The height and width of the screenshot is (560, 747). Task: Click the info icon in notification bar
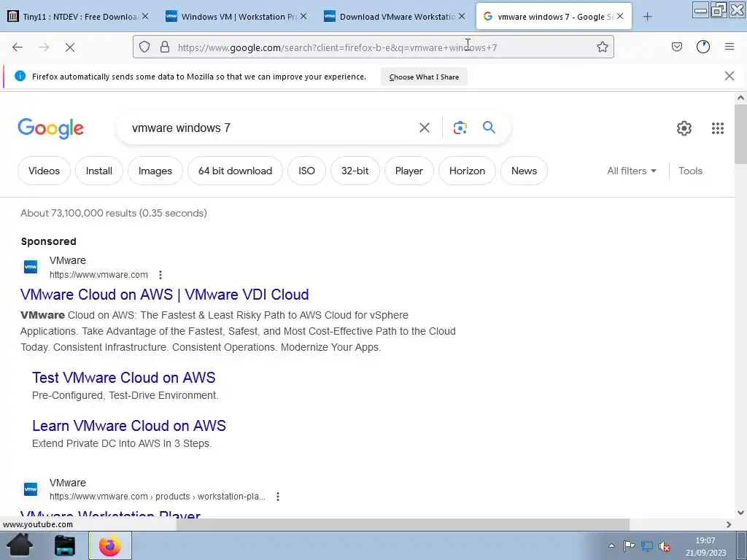[20, 76]
